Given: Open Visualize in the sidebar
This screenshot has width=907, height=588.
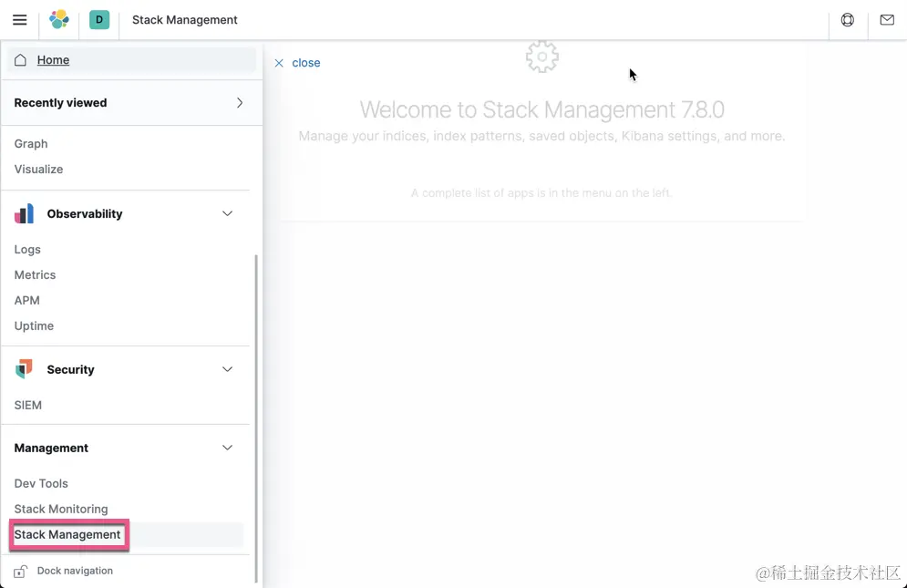Looking at the screenshot, I should coord(39,169).
